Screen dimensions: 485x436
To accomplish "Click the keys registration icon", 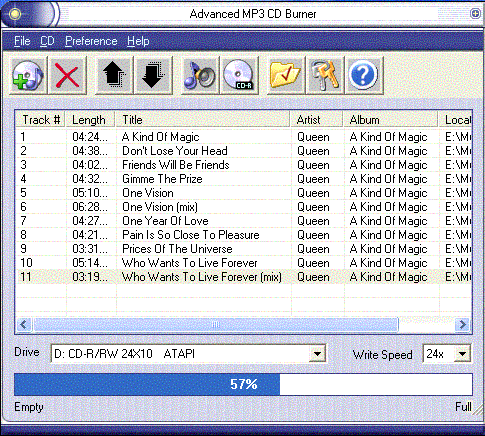I will tap(325, 75).
